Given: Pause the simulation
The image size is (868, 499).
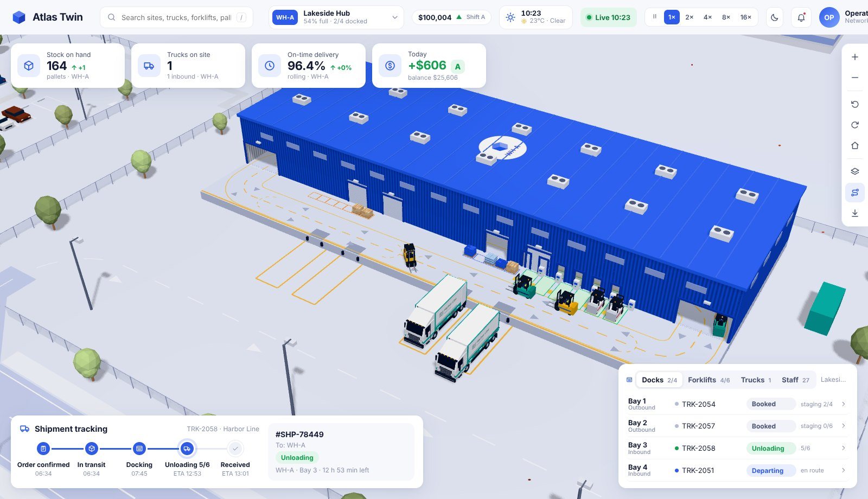Looking at the screenshot, I should coord(655,17).
